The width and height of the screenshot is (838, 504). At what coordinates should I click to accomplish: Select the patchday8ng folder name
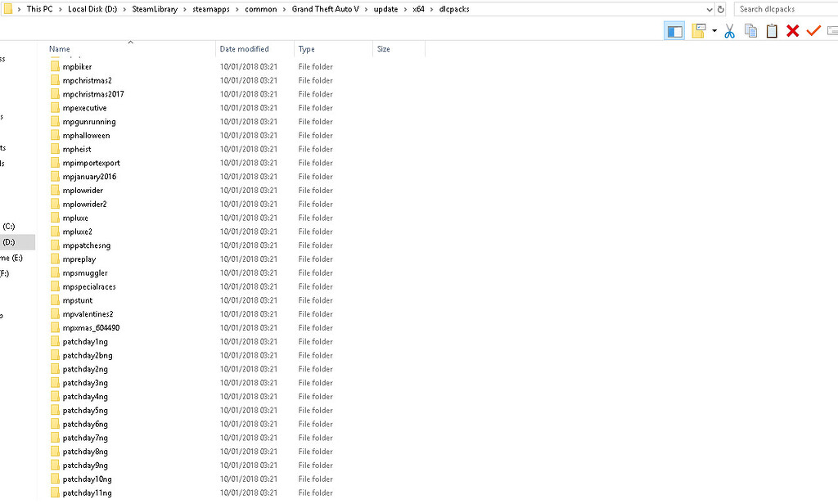tap(85, 452)
